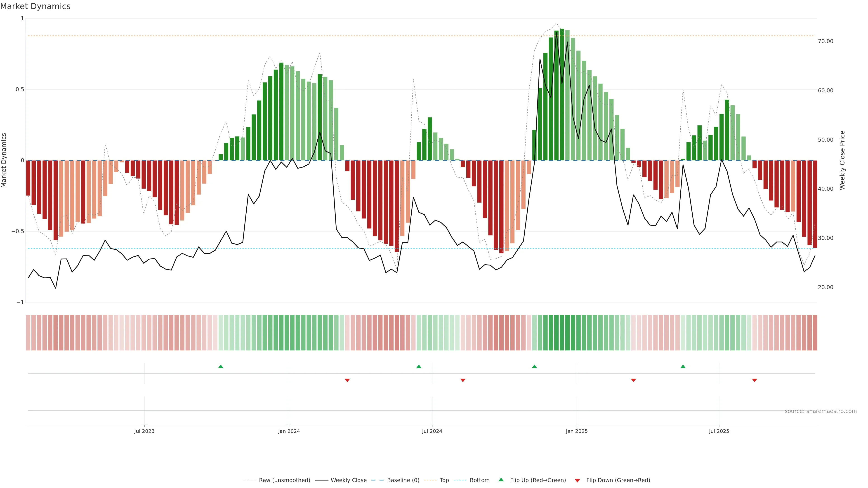The image size is (868, 488).
Task: Toggle the Weekly Close series in the legend
Action: [x=348, y=480]
